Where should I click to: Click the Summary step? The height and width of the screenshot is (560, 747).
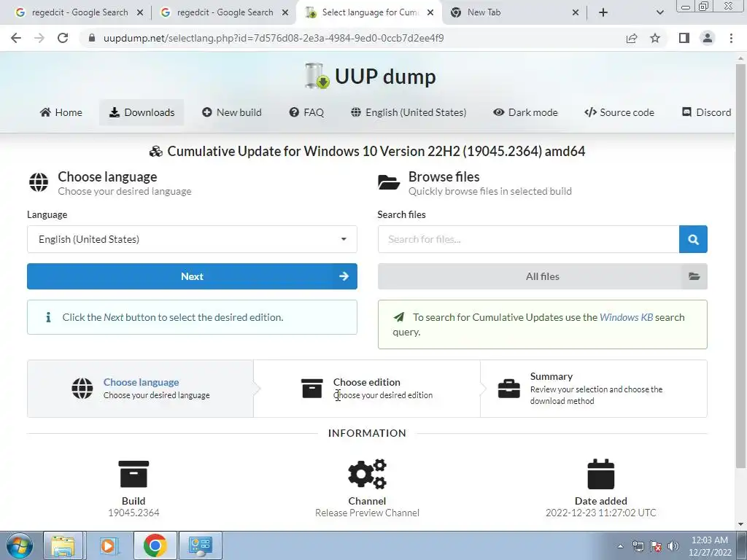(594, 389)
